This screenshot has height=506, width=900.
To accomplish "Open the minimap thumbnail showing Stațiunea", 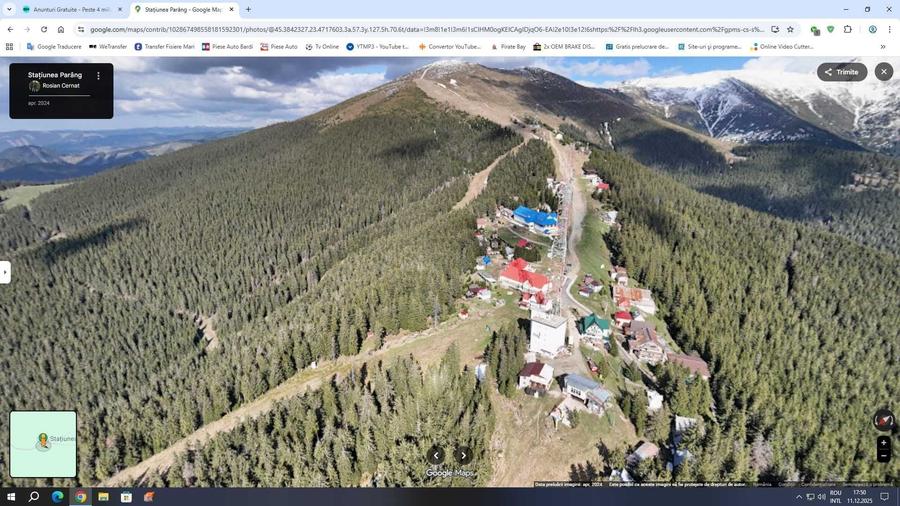I will [43, 444].
